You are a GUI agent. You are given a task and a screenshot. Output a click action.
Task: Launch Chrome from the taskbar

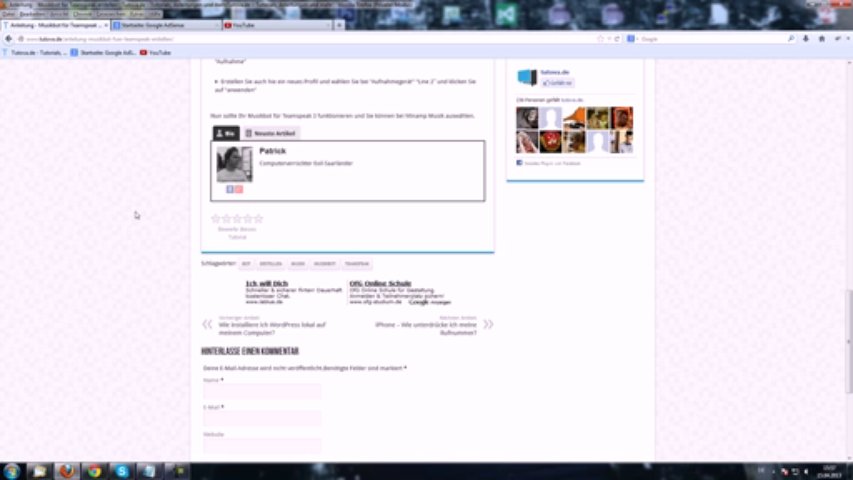point(94,470)
